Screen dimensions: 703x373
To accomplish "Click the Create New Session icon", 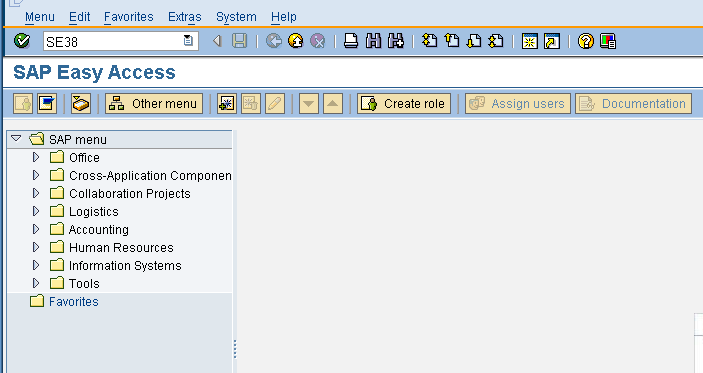I will (x=529, y=41).
